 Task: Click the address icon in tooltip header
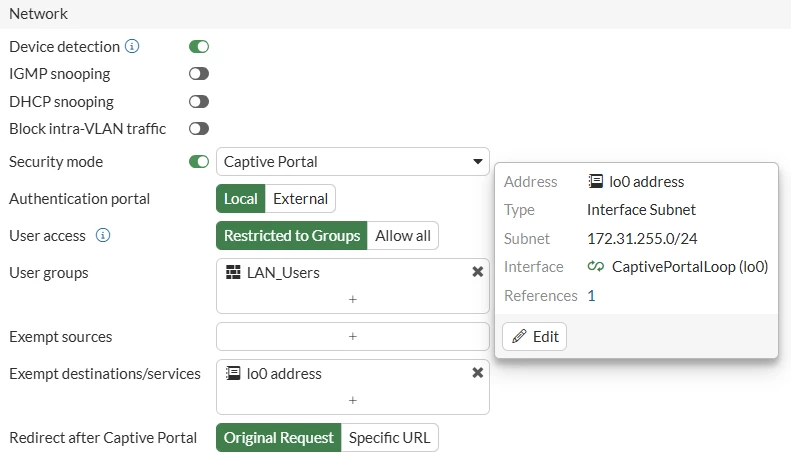596,181
